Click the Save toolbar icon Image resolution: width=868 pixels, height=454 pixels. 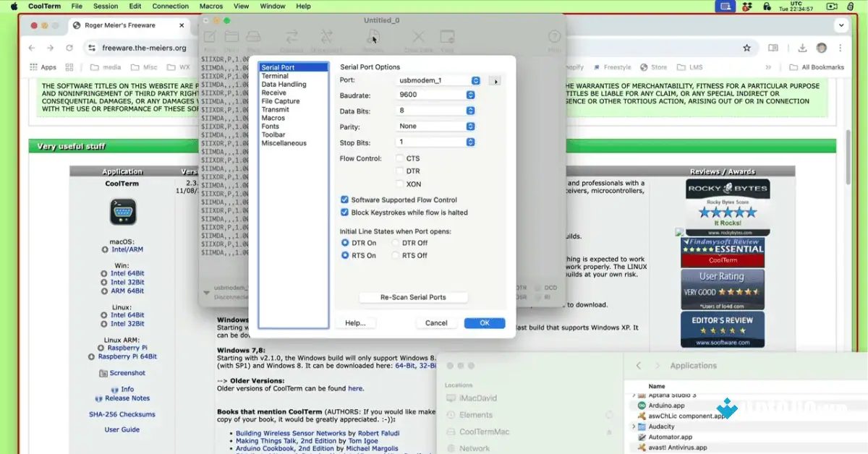(254, 36)
